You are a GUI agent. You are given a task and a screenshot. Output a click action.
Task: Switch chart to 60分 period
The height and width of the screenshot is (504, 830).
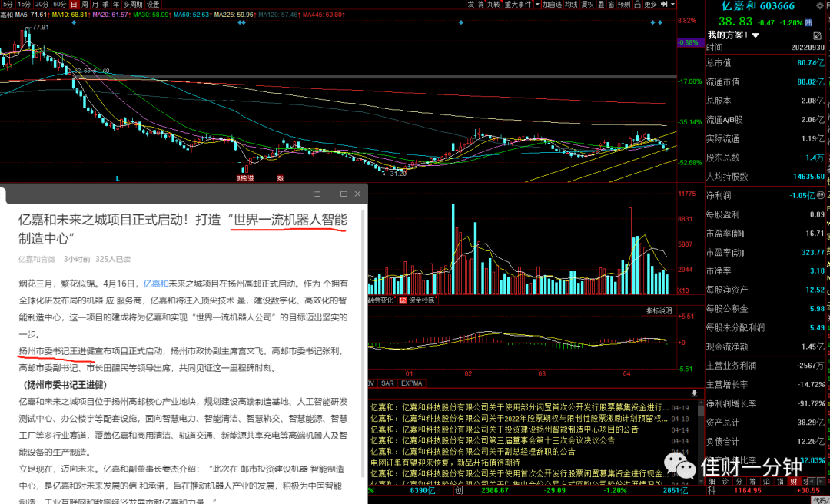point(60,5)
